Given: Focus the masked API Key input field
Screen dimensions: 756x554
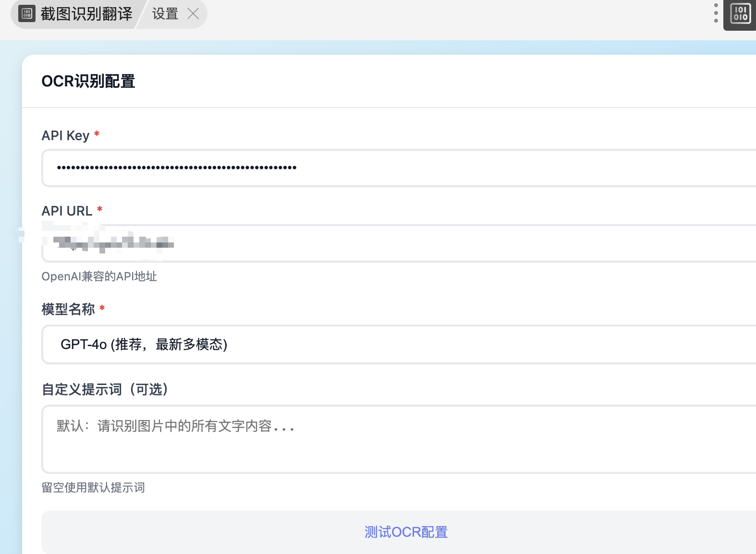Looking at the screenshot, I should click(x=399, y=168).
